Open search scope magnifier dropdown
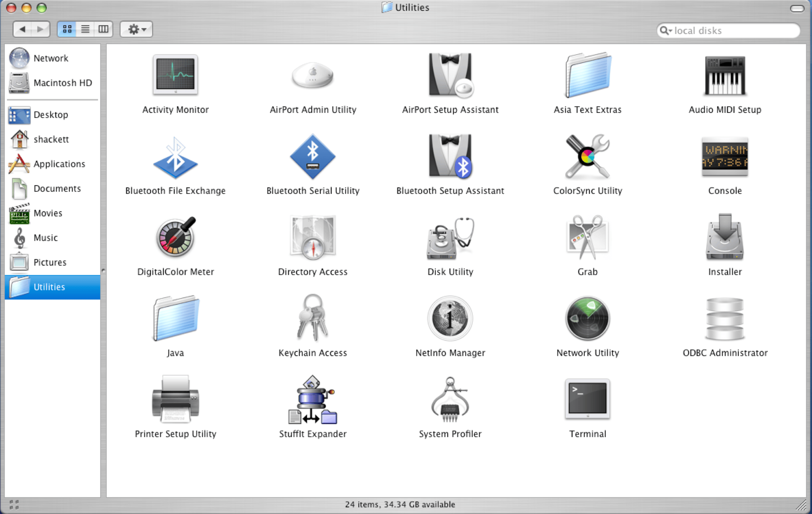Image resolution: width=812 pixels, height=514 pixels. [x=666, y=31]
